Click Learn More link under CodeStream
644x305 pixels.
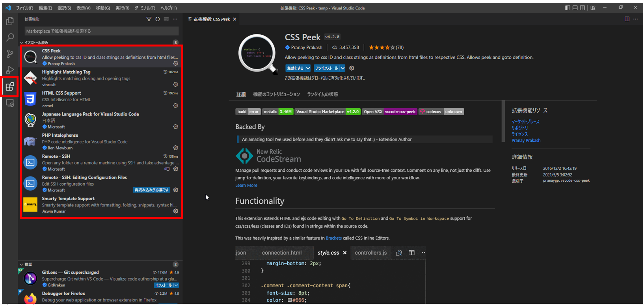point(246,185)
